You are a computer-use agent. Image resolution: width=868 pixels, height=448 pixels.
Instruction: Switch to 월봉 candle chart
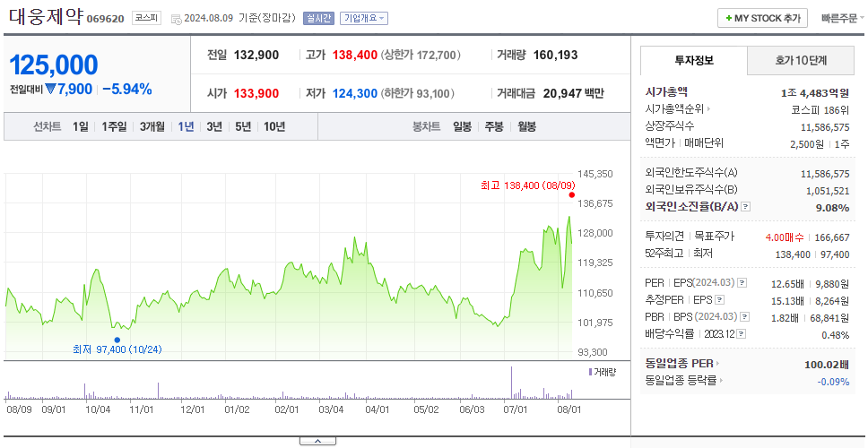pyautogui.click(x=527, y=126)
